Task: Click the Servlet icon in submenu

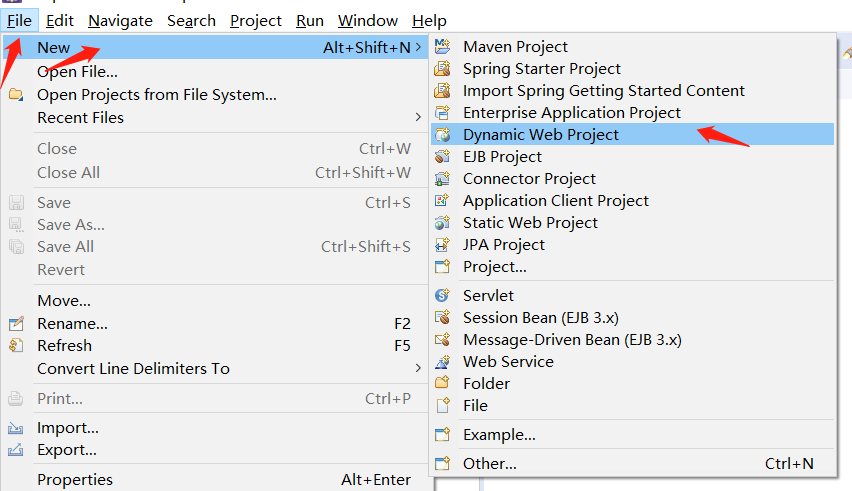Action: pyautogui.click(x=443, y=296)
